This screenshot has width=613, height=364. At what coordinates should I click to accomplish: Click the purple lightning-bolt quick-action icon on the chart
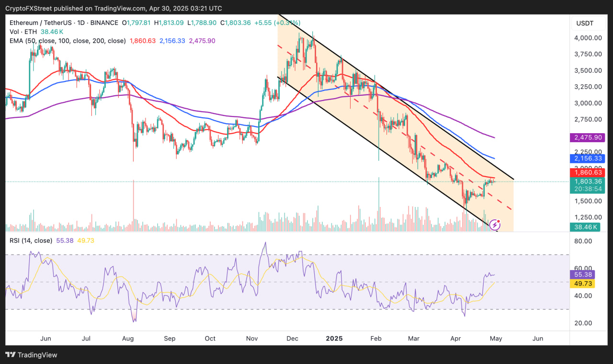pyautogui.click(x=495, y=224)
